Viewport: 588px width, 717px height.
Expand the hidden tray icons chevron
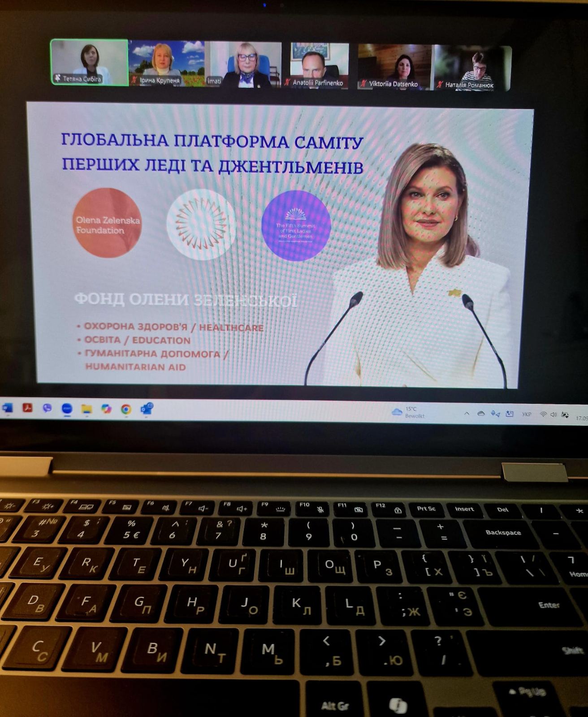(467, 414)
